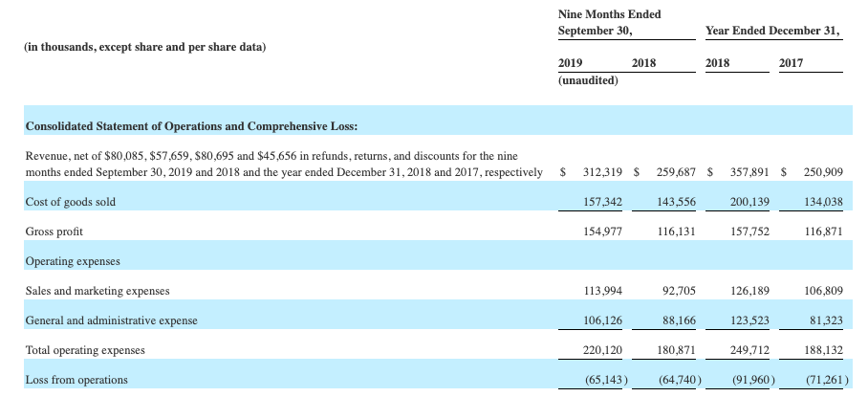Select Sales and marketing expenses label

98,291
